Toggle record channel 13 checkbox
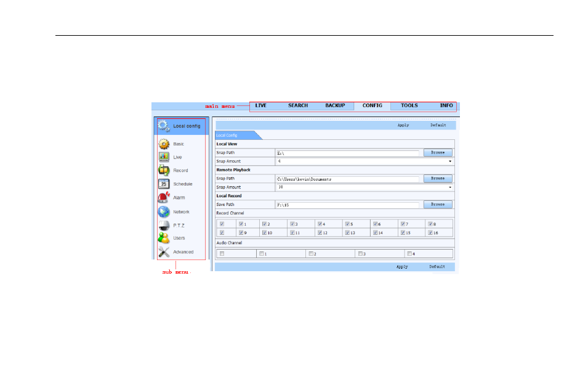 (347, 232)
